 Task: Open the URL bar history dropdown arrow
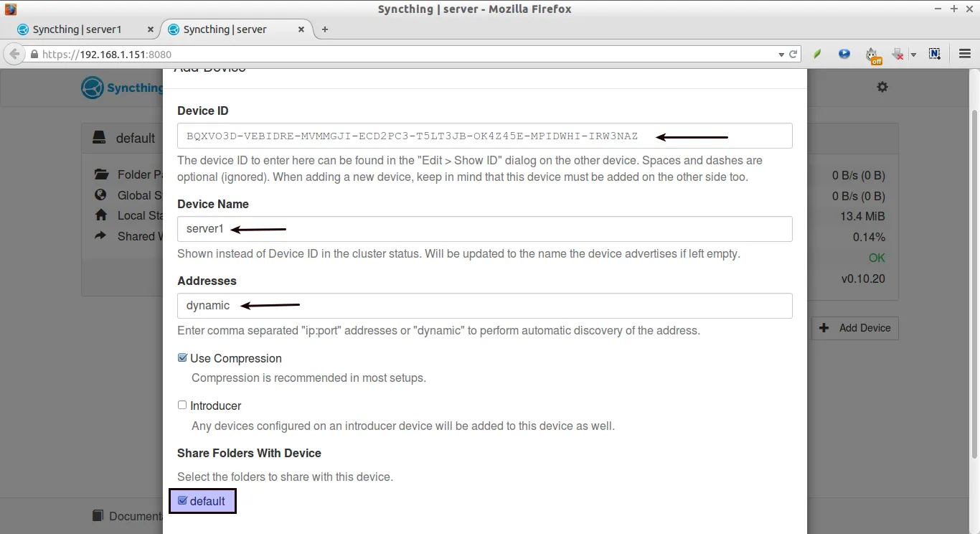pyautogui.click(x=781, y=55)
